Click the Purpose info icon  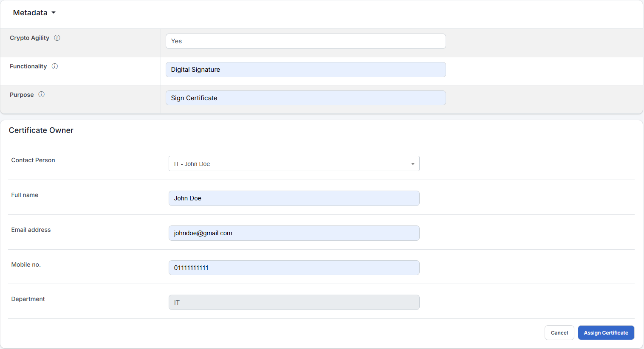[x=41, y=94]
